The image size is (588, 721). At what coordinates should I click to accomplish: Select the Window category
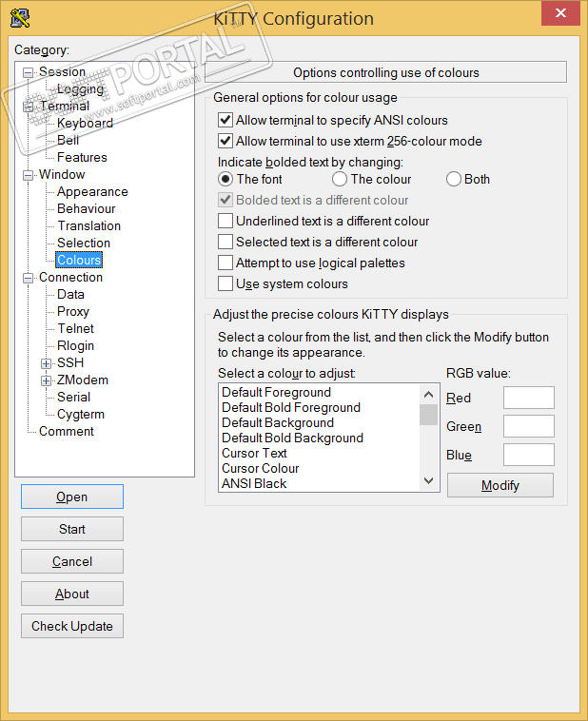tap(62, 174)
